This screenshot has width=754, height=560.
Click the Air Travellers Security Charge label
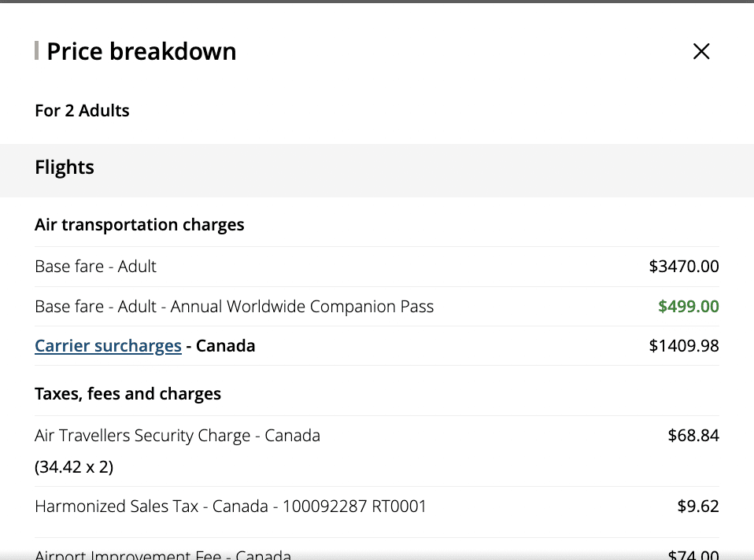pos(177,436)
